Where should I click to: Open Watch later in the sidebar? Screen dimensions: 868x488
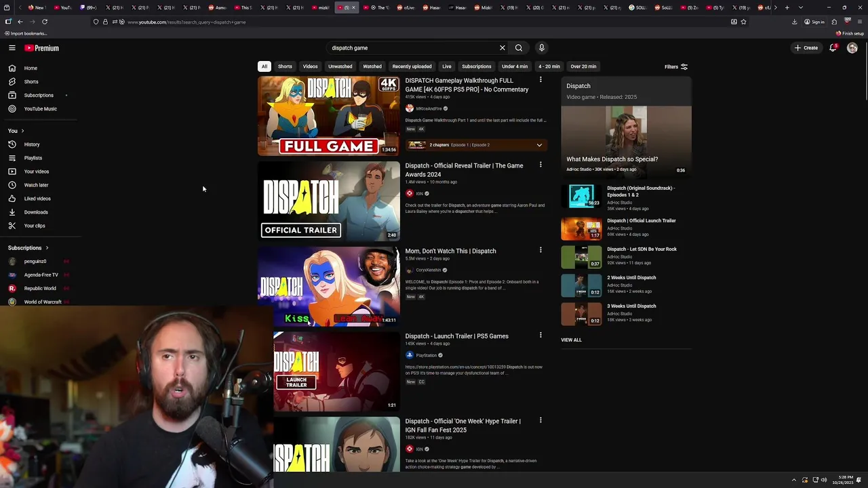click(x=36, y=185)
